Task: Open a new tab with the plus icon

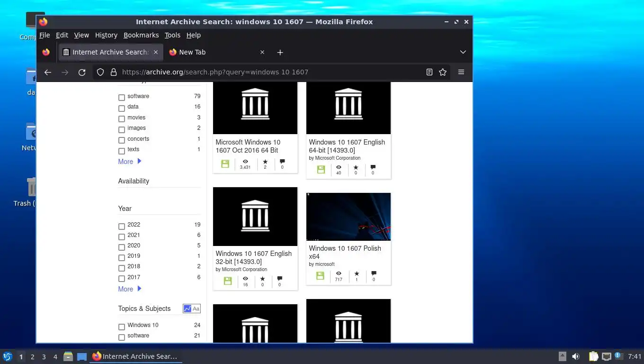Action: [280, 52]
